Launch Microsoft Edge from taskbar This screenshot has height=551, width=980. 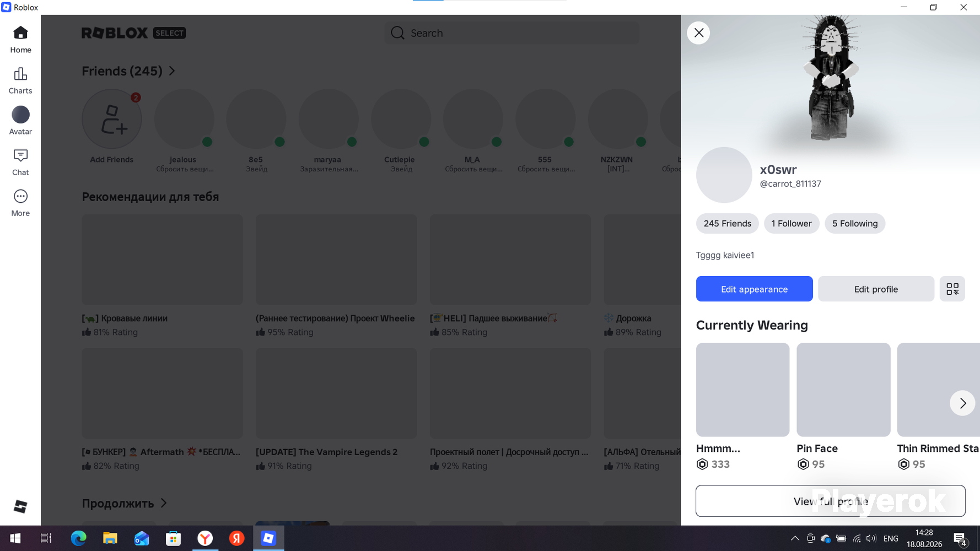(78, 538)
